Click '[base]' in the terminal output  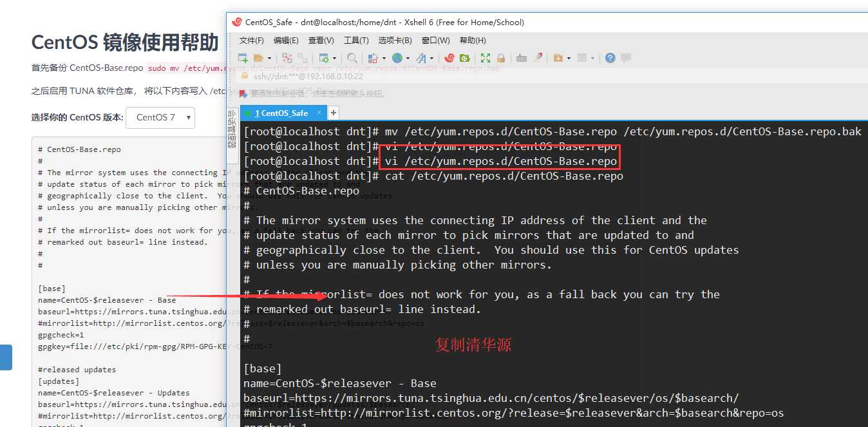click(x=263, y=368)
